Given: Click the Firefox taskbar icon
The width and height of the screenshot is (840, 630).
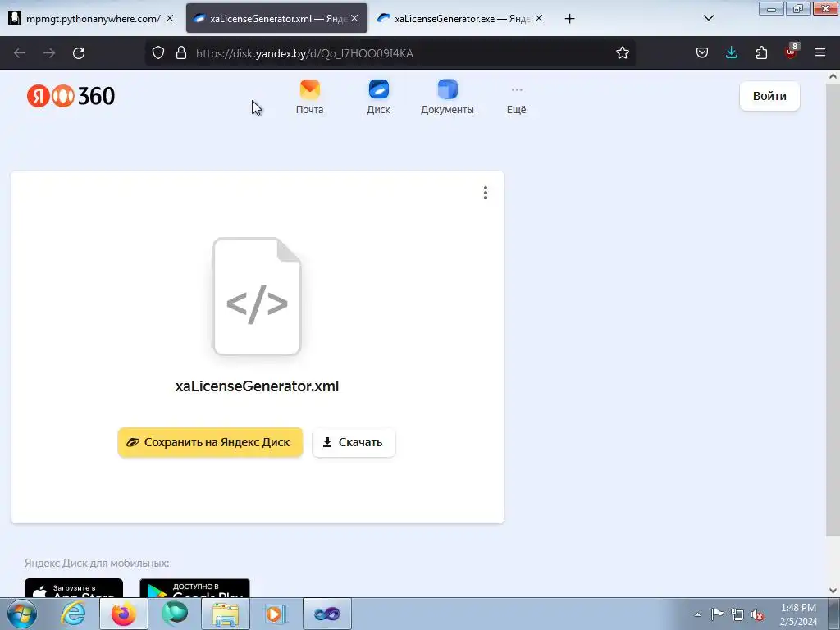Looking at the screenshot, I should pyautogui.click(x=124, y=614).
